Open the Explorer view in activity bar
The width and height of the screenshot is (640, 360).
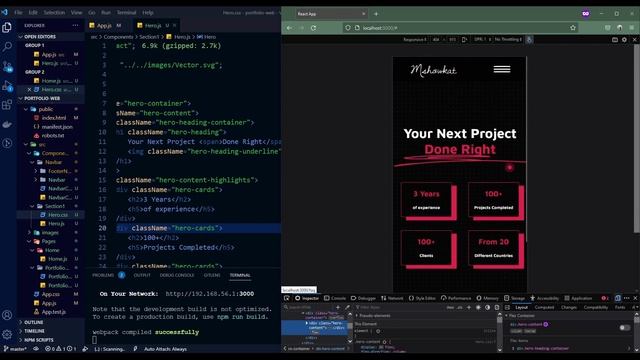[x=7, y=27]
